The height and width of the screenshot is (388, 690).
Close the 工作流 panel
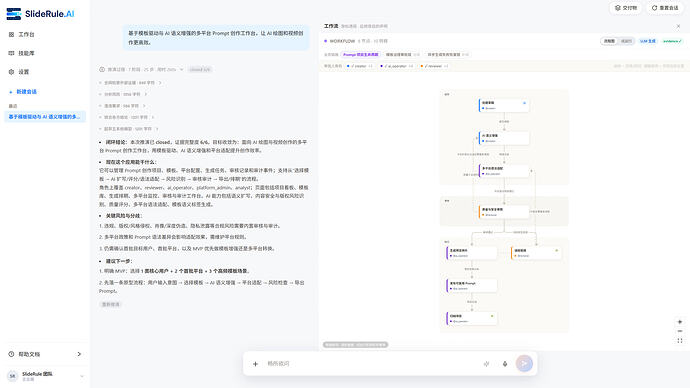[678, 26]
